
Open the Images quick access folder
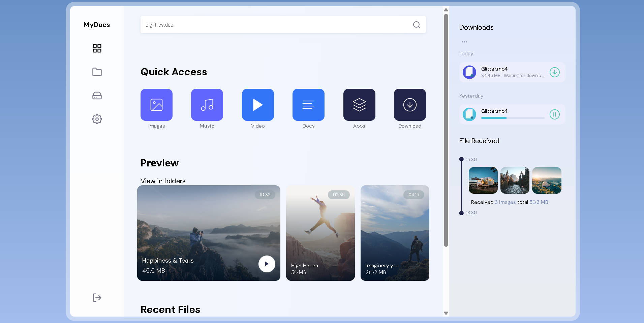pos(156,105)
